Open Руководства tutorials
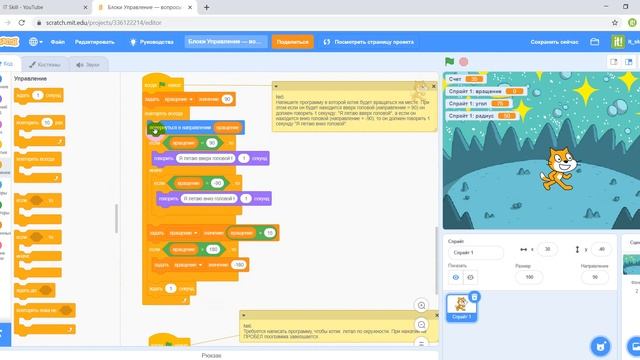 click(x=152, y=42)
